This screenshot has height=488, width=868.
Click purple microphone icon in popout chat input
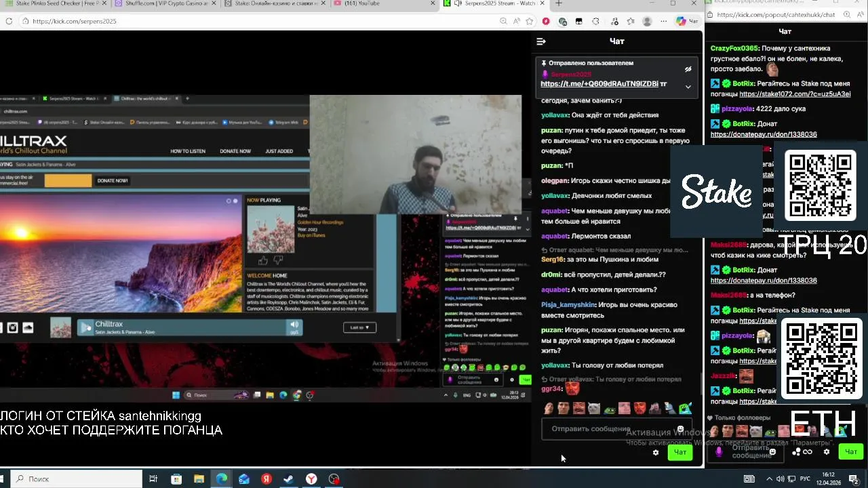[719, 451]
